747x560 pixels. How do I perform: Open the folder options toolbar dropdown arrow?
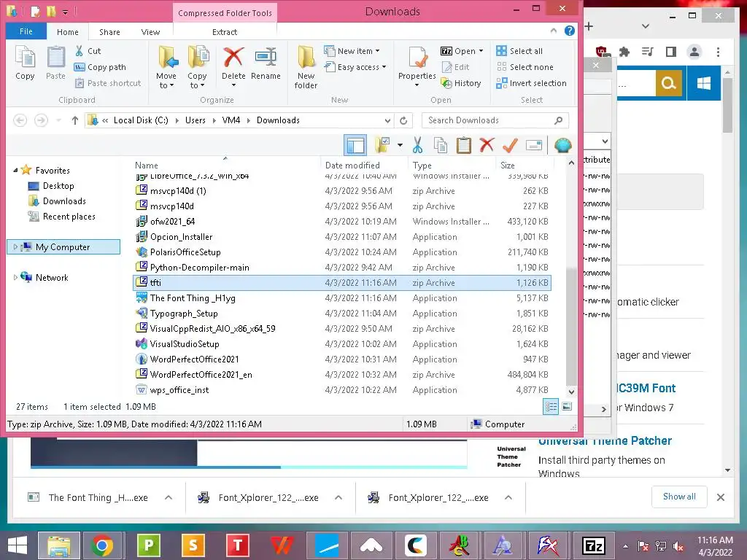[x=400, y=145]
